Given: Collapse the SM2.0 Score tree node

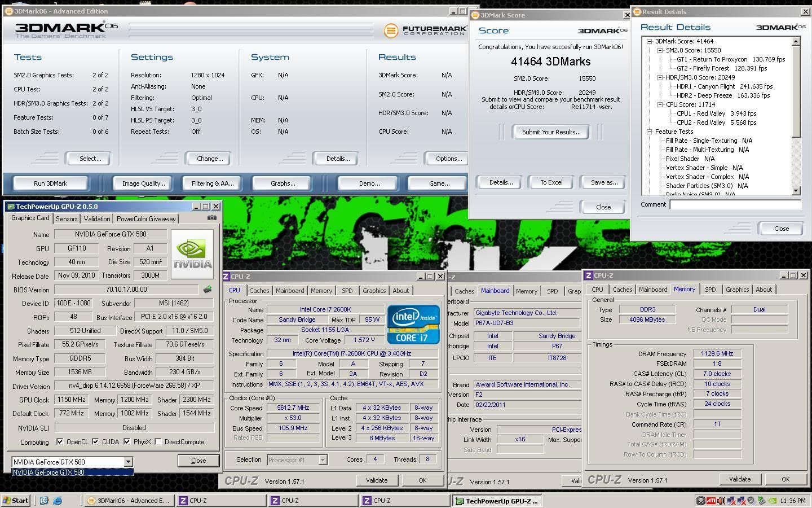Looking at the screenshot, I should point(660,50).
